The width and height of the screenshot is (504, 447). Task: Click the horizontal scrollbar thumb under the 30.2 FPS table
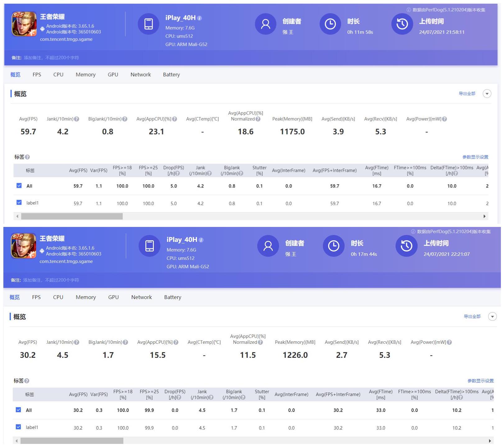(x=72, y=441)
